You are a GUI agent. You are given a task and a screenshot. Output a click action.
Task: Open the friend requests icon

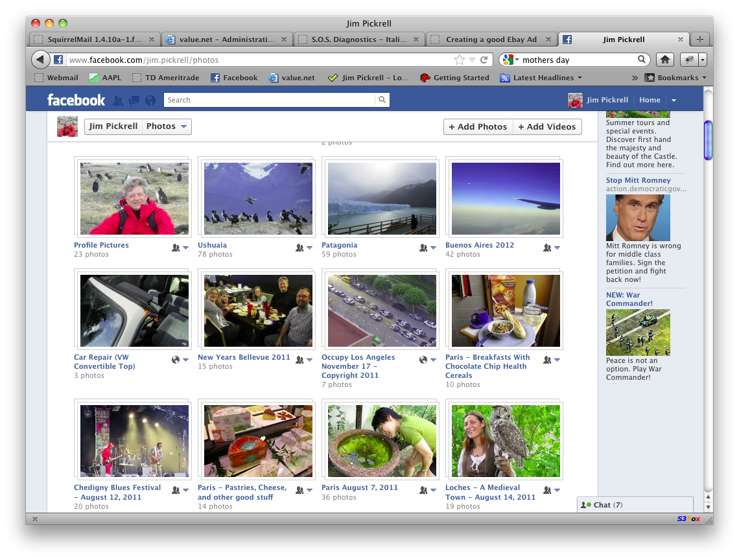click(x=119, y=100)
